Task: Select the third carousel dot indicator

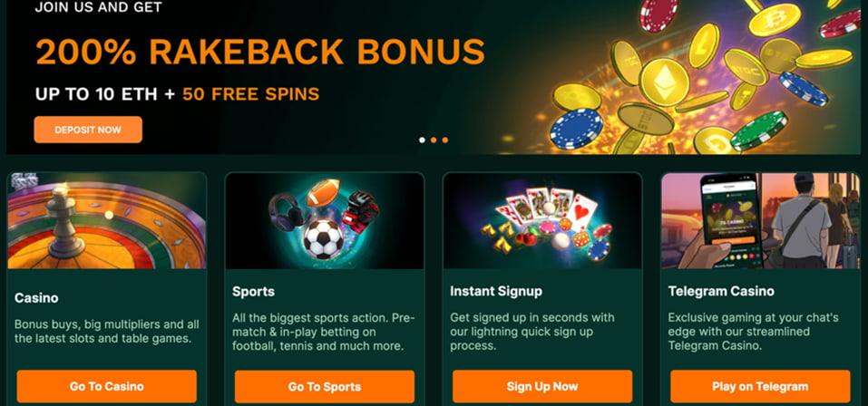Action: pyautogui.click(x=445, y=140)
